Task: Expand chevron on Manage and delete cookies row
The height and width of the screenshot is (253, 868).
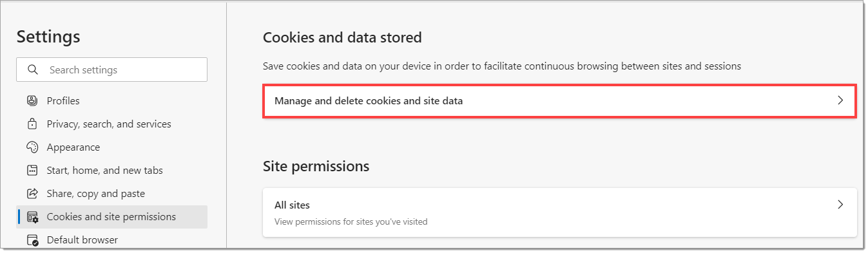Action: [x=840, y=100]
